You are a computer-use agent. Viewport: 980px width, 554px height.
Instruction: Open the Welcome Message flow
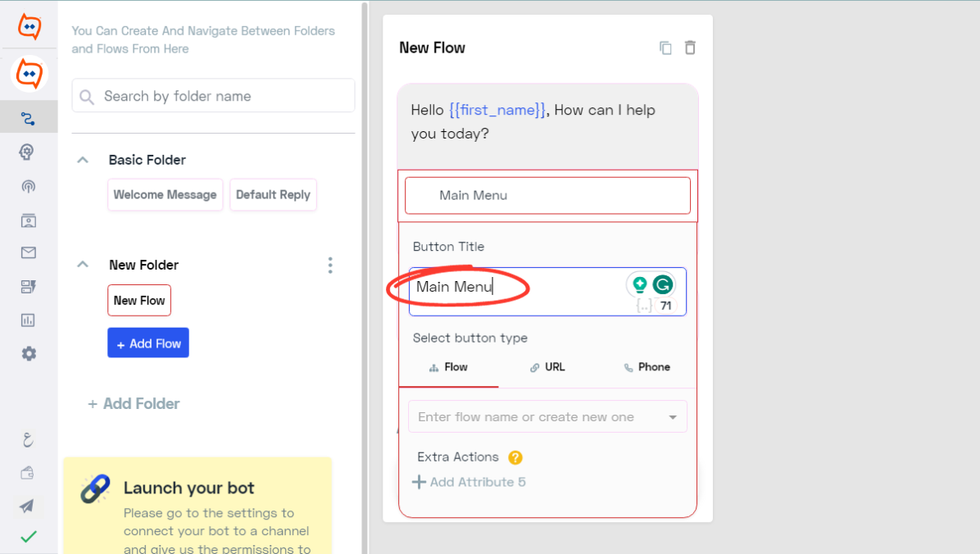click(x=165, y=194)
